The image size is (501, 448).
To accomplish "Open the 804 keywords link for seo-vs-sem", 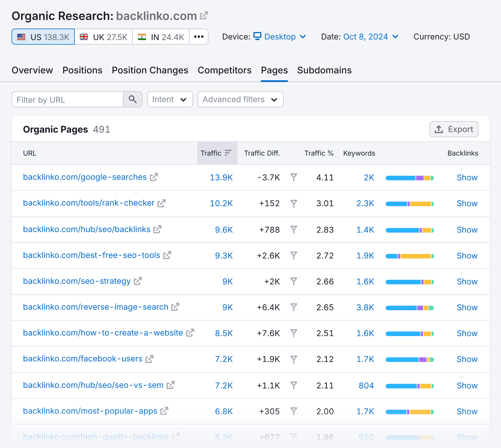I will click(x=366, y=385).
